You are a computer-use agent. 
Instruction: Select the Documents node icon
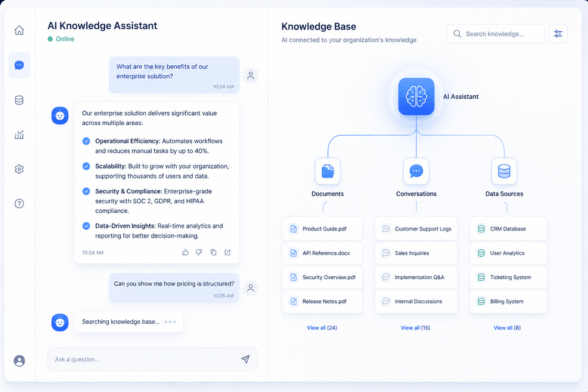328,171
